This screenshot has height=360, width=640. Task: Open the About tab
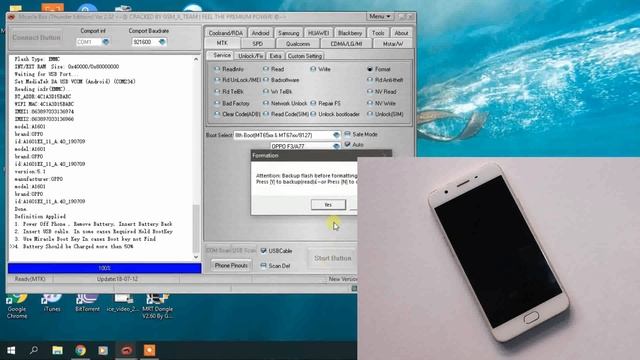(401, 33)
